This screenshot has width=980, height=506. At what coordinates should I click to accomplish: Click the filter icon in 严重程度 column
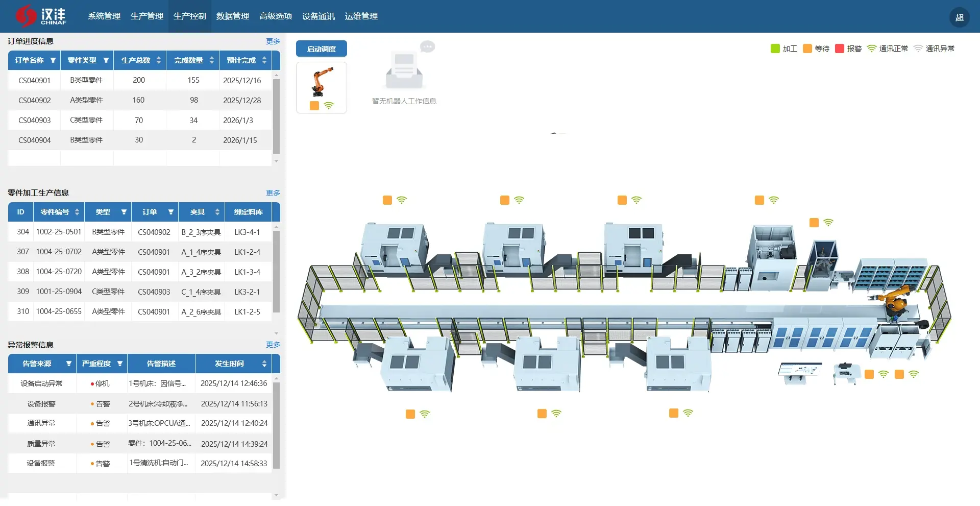click(120, 364)
